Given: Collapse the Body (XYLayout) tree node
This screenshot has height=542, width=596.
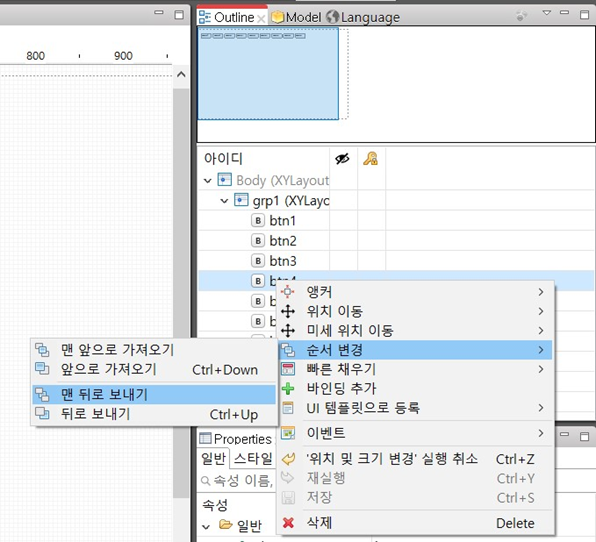Looking at the screenshot, I should tap(208, 181).
